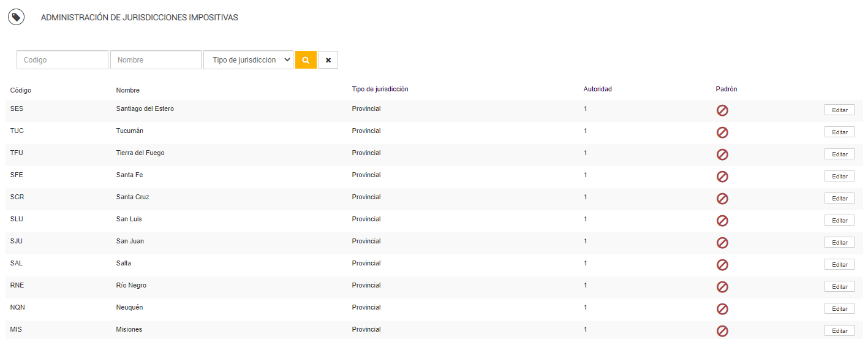Clear filters with the X button
Image resolution: width=868 pixels, height=339 pixels.
[328, 60]
